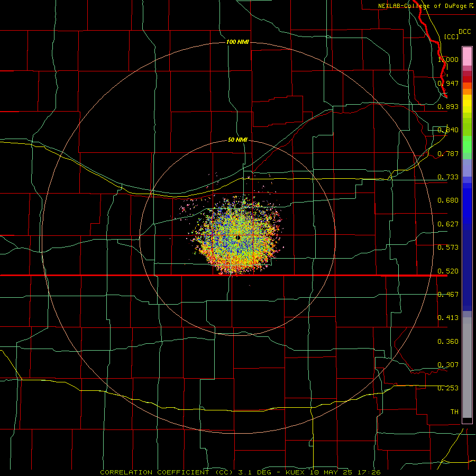Click the 0.253 legend value

[448, 388]
